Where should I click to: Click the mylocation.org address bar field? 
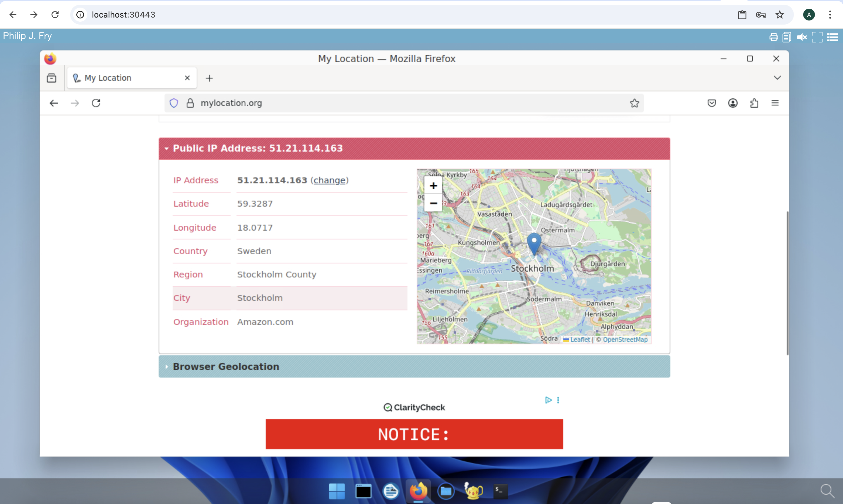[x=373, y=103]
